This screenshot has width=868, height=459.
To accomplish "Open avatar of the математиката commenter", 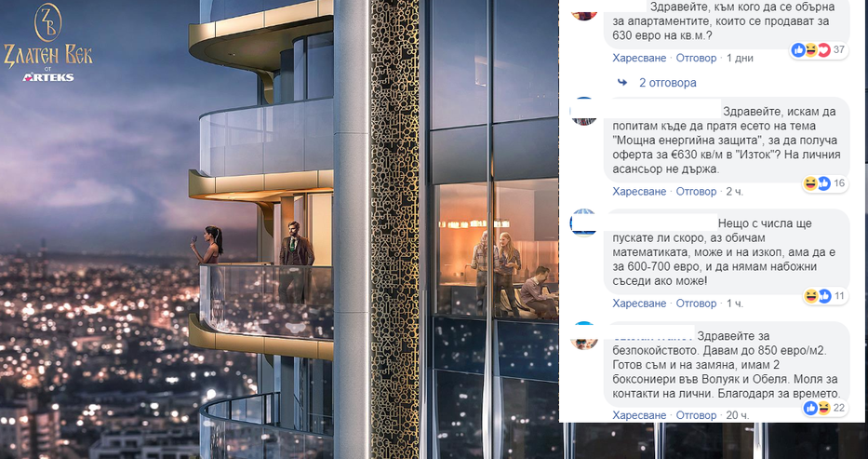I will (x=584, y=223).
